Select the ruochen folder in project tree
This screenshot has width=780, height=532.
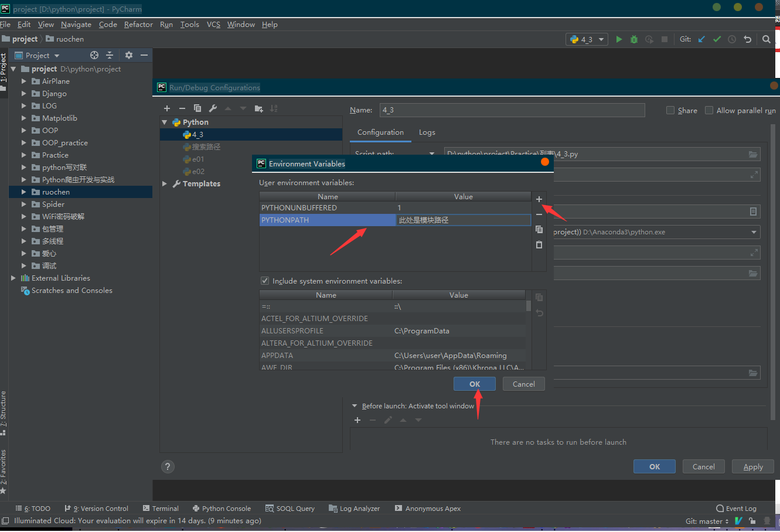pyautogui.click(x=80, y=192)
